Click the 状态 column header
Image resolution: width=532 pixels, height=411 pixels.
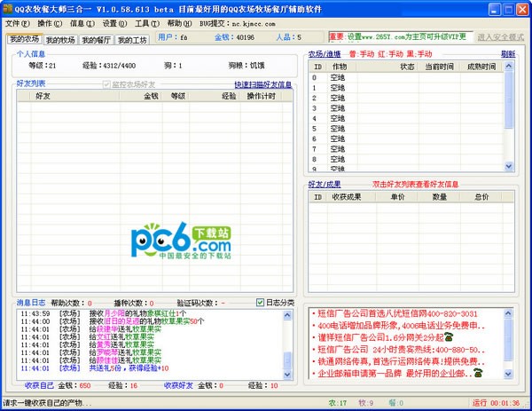coord(387,67)
